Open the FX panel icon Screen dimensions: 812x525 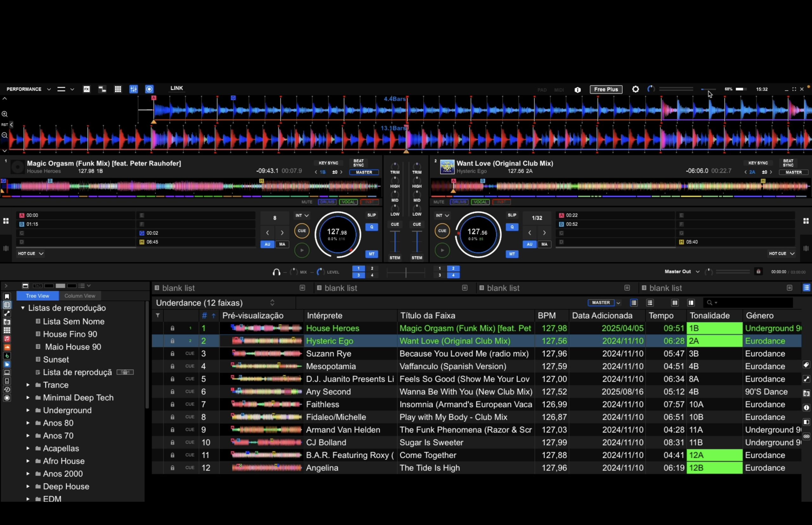click(87, 89)
